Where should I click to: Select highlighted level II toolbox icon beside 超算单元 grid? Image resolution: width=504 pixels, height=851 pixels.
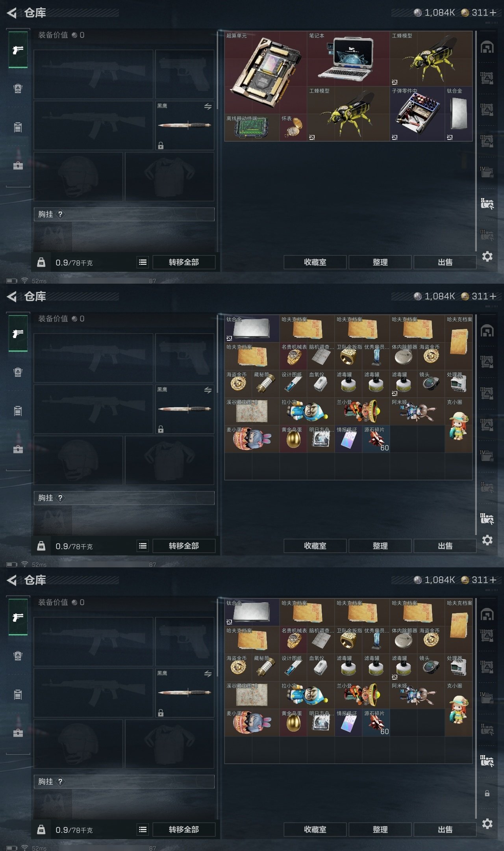487,204
